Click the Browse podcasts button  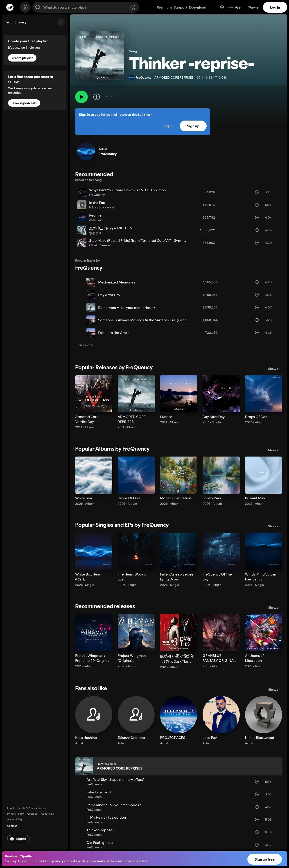[x=24, y=103]
